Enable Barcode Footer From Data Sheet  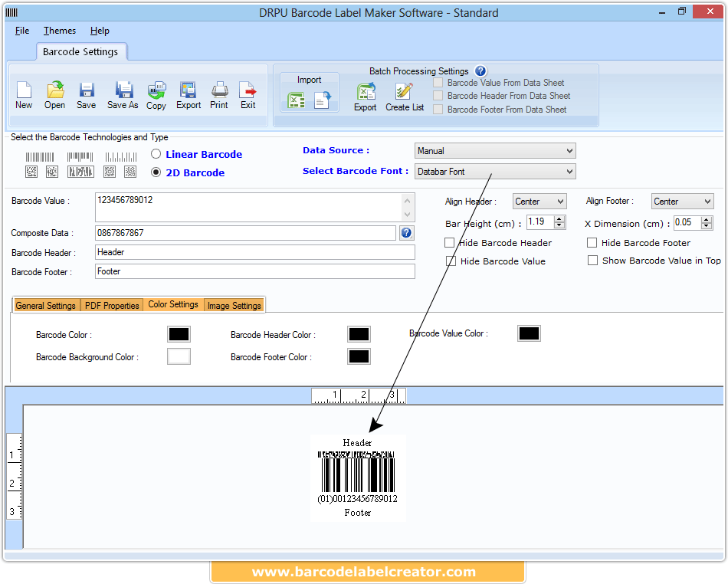(x=438, y=110)
